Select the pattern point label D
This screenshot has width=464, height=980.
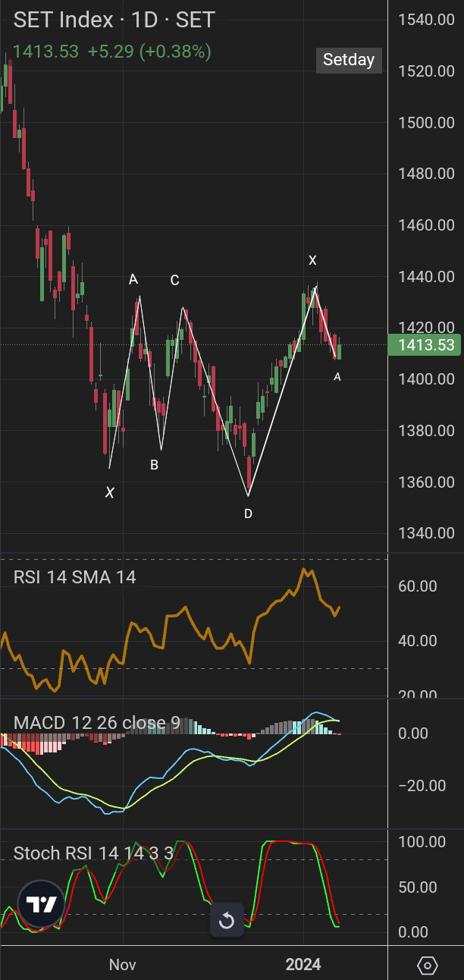pos(248,514)
